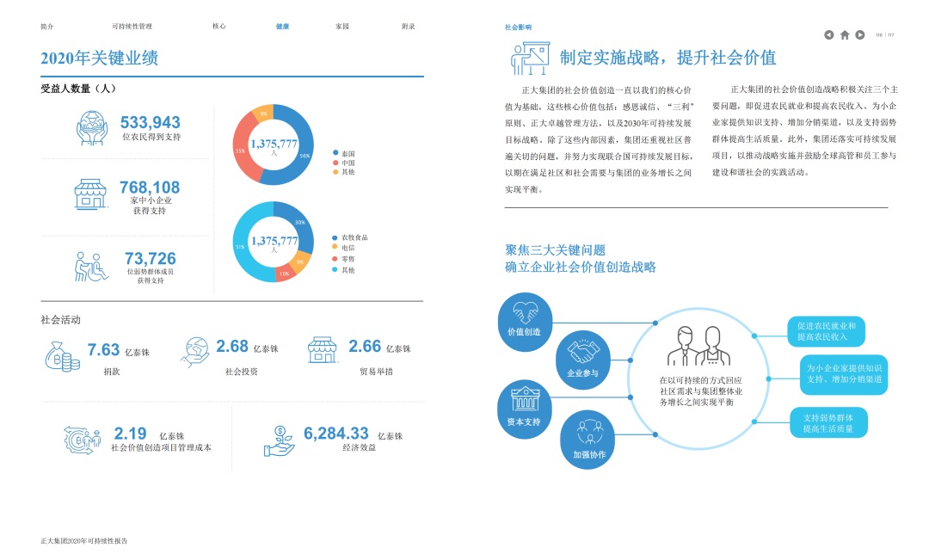Click the 促进农民就业和提高农民收入 box
Image resolution: width=929 pixels, height=560 pixels.
(x=826, y=331)
